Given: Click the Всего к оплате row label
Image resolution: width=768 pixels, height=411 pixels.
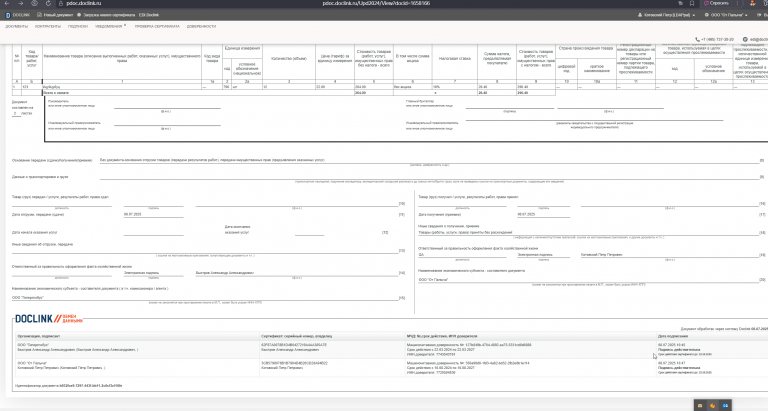Looking at the screenshot, I should [x=56, y=93].
